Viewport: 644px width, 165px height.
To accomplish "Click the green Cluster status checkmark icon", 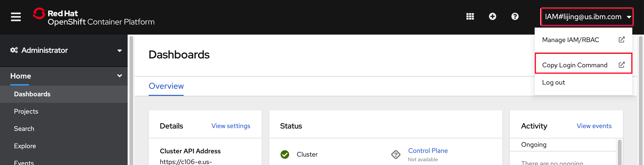I will coord(285,154).
